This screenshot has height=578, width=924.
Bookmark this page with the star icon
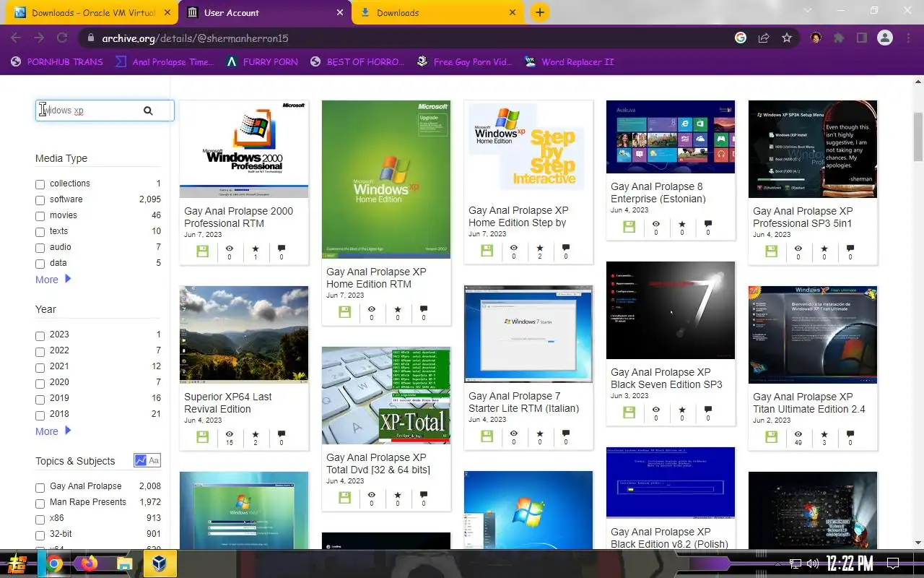click(x=787, y=38)
